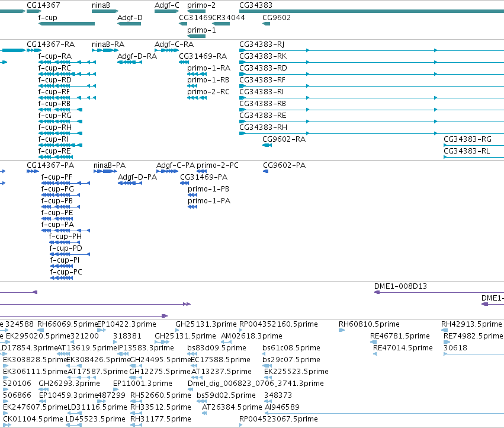
Task: Select transcript CG34383-RI
Action: (x=261, y=92)
